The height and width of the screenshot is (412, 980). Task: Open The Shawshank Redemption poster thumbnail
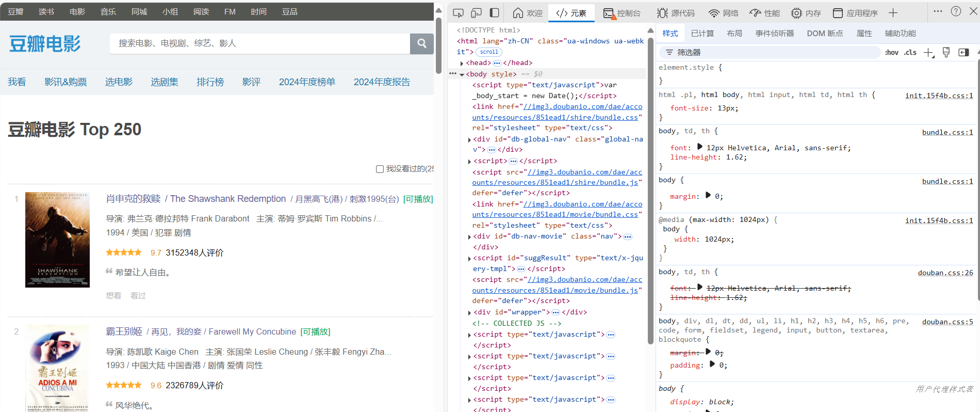point(57,240)
